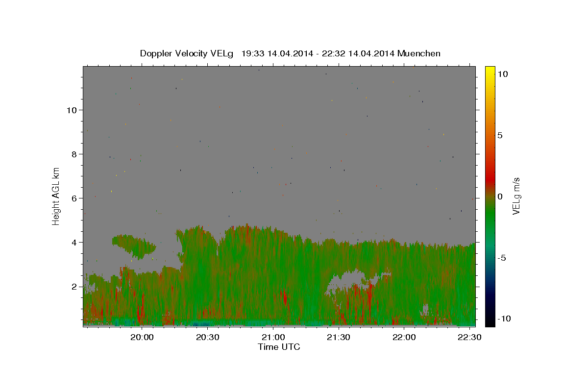Click the 'VELg m/s' colorbar label
This screenshot has width=588, height=392.
tap(516, 196)
